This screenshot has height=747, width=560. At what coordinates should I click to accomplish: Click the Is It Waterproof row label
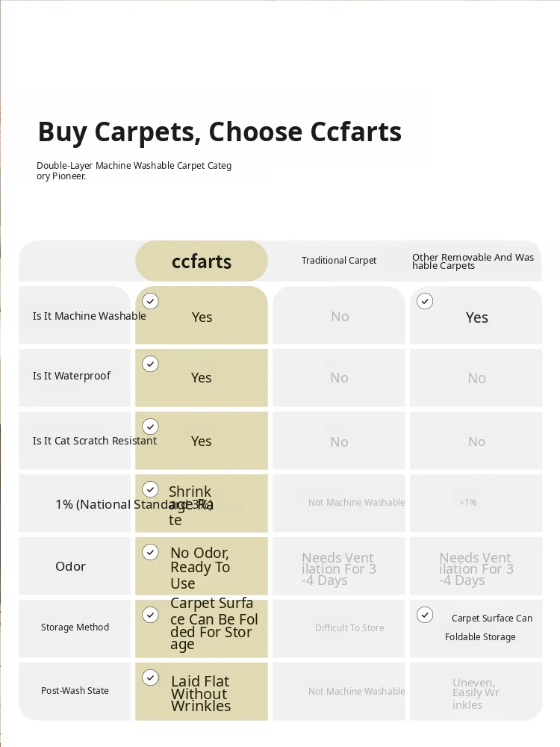(x=72, y=376)
